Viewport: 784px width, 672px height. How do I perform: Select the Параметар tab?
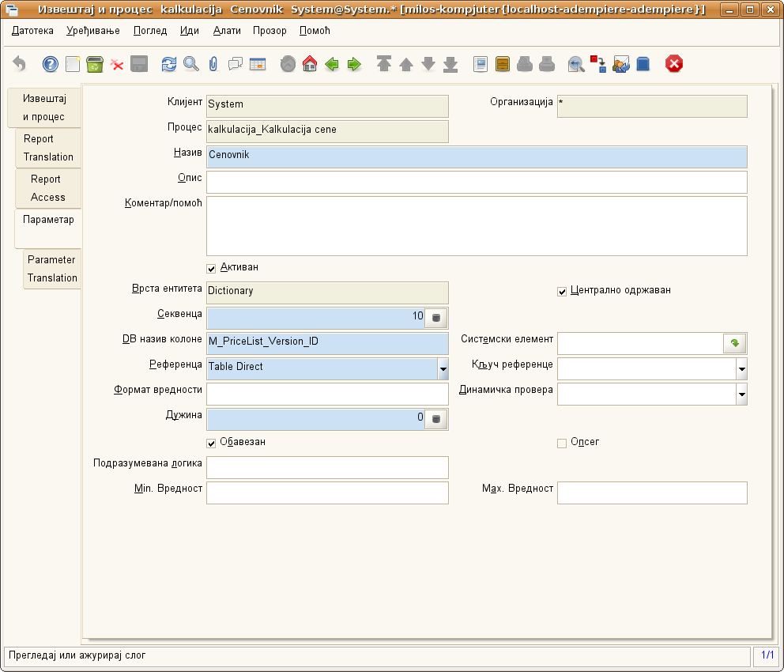click(48, 228)
